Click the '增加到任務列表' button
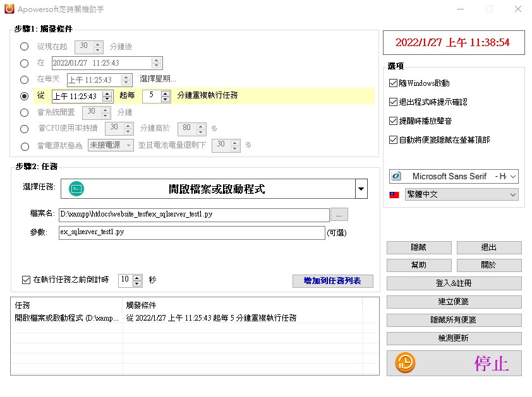The height and width of the screenshot is (397, 532). (x=332, y=281)
